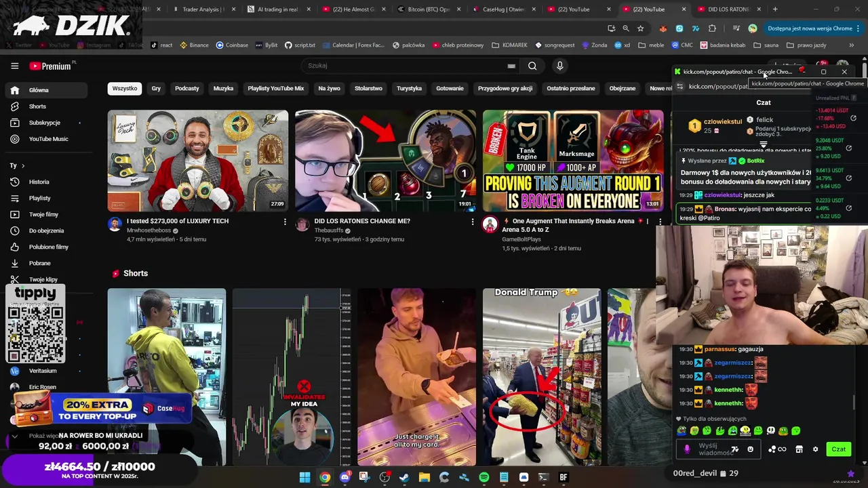This screenshot has height=488, width=868.
Task: Open Shorts in the YouTube sidebar
Action: click(45, 106)
